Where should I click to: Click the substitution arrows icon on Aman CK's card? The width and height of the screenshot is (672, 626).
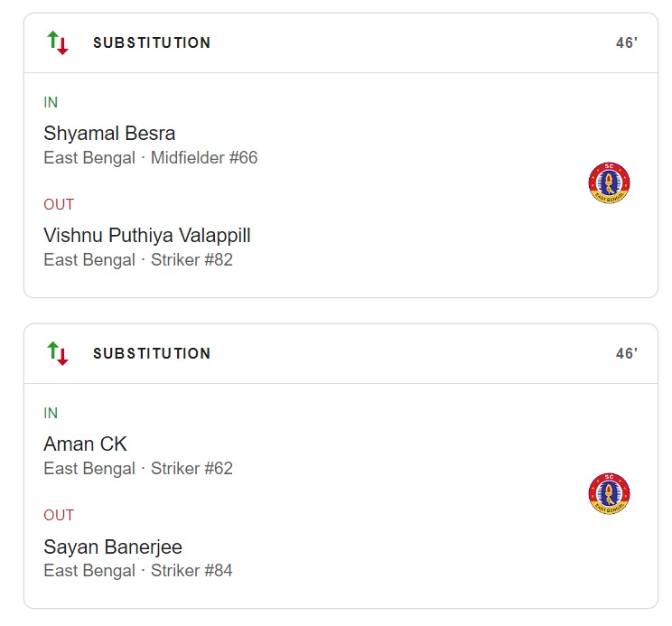click(x=58, y=353)
